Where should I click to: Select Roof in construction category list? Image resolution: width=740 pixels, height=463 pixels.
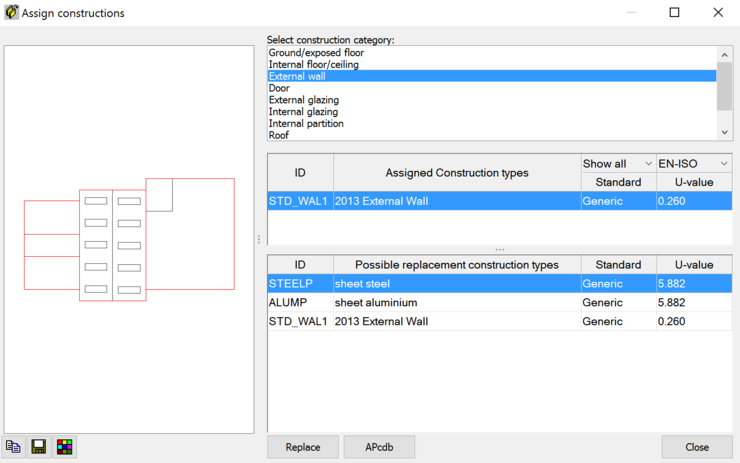(x=279, y=135)
